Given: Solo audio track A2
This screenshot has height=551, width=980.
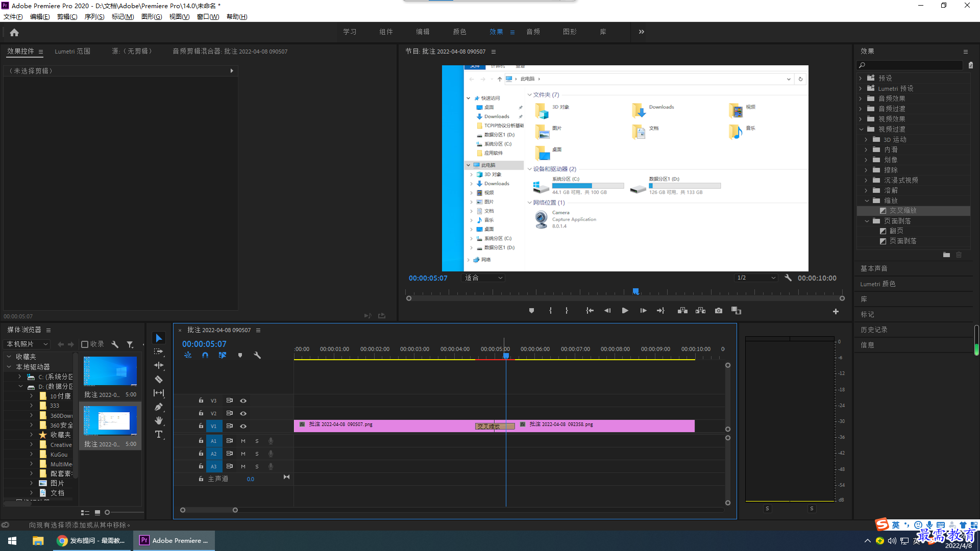Looking at the screenshot, I should pos(257,454).
